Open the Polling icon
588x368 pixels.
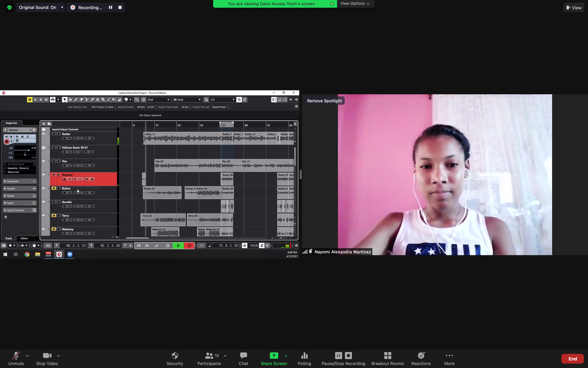(x=304, y=355)
